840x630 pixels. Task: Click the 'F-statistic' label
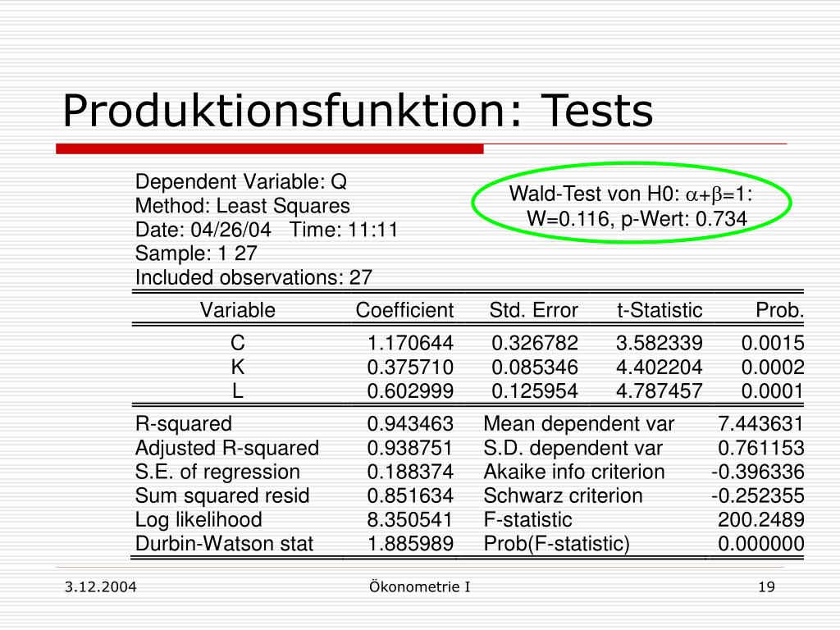pyautogui.click(x=527, y=519)
